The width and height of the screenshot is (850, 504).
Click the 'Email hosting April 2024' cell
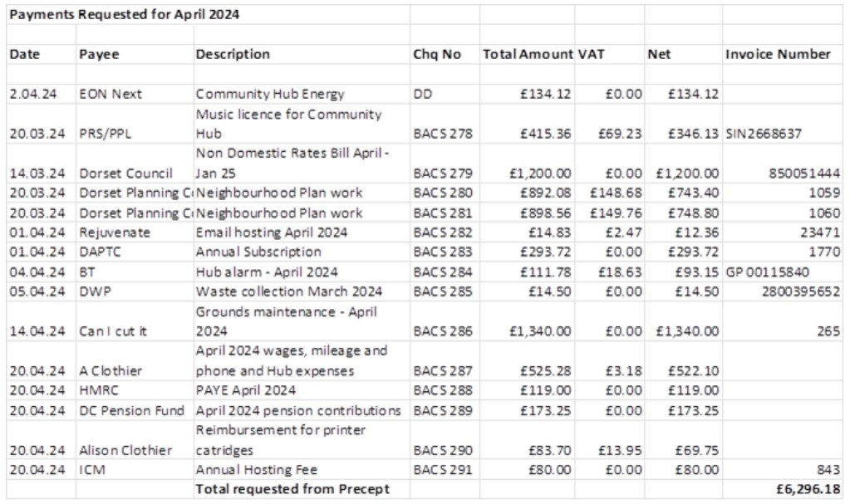point(272,232)
